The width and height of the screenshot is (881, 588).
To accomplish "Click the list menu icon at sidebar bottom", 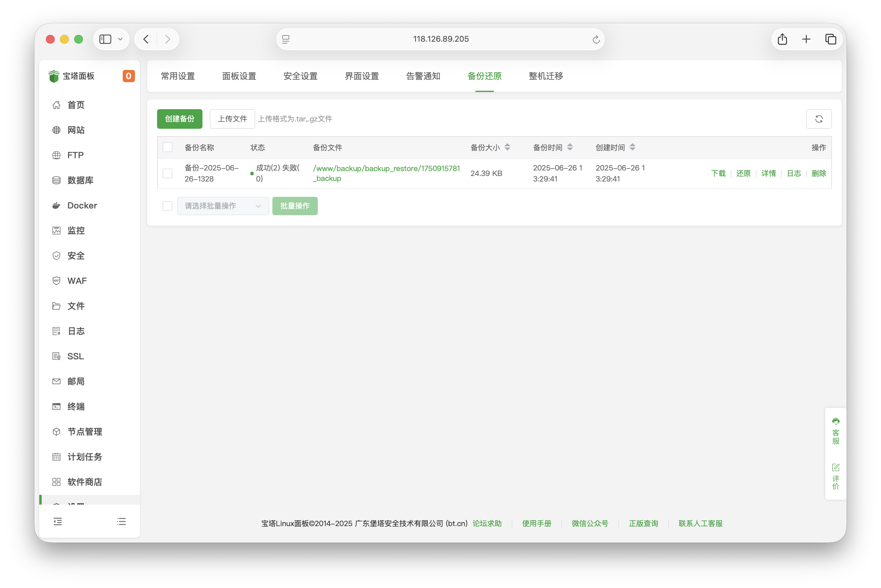I will (121, 521).
